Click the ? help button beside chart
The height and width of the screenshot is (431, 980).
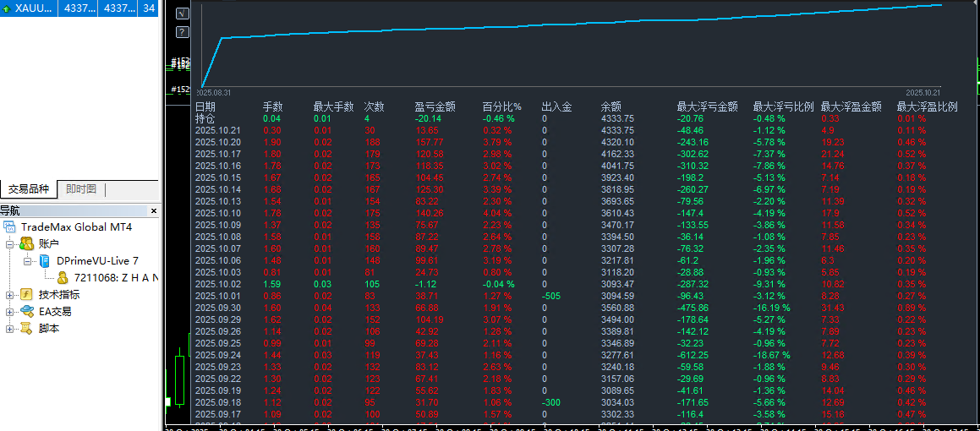click(x=182, y=32)
